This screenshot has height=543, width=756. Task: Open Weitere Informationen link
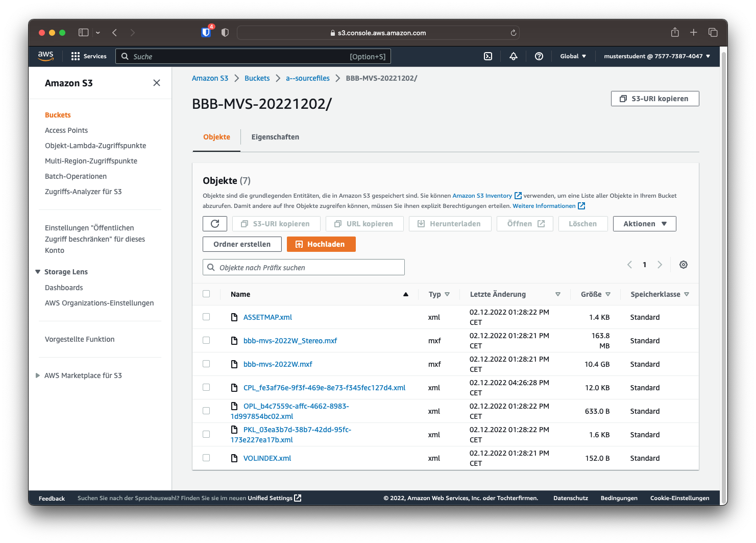[549, 206]
